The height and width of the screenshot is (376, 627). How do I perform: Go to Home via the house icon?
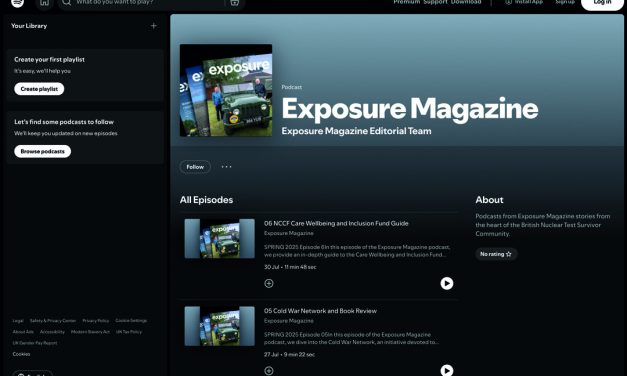coord(44,2)
